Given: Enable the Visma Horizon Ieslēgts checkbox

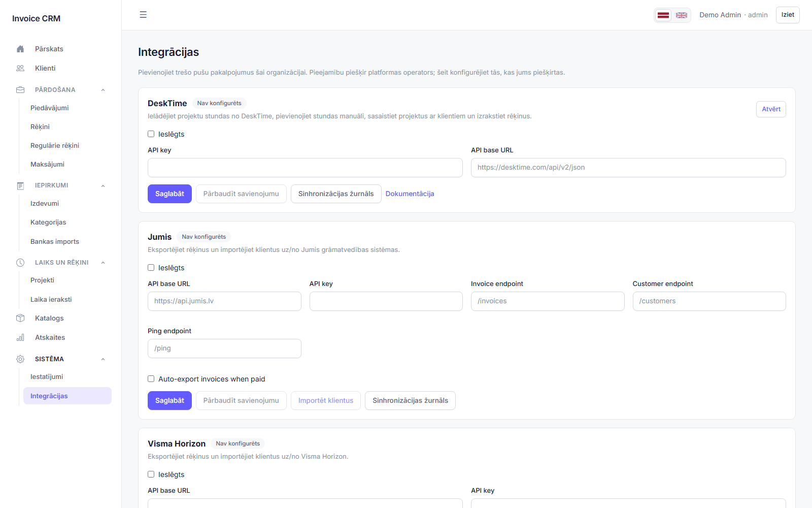Looking at the screenshot, I should coord(151,474).
